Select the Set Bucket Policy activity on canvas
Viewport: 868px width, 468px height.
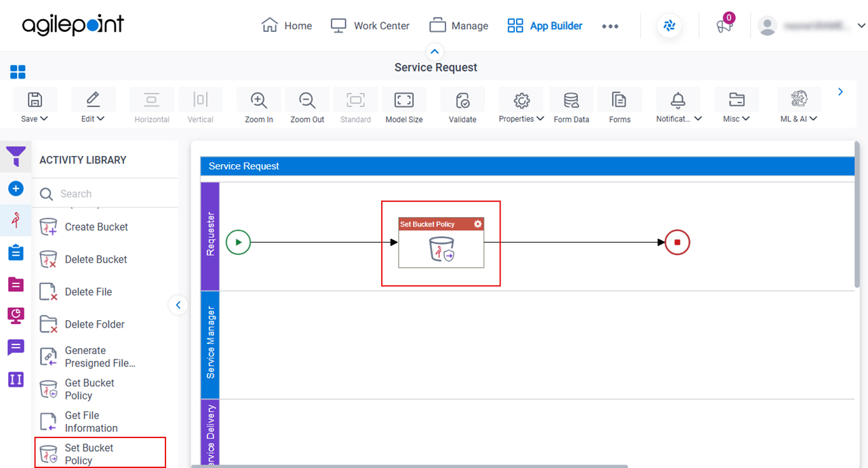pos(441,243)
